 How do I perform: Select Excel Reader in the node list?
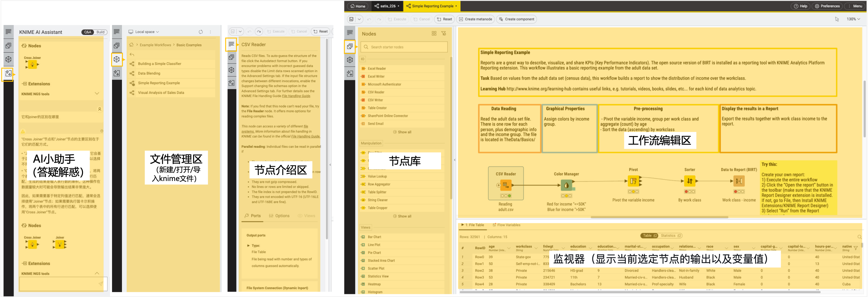click(402, 68)
